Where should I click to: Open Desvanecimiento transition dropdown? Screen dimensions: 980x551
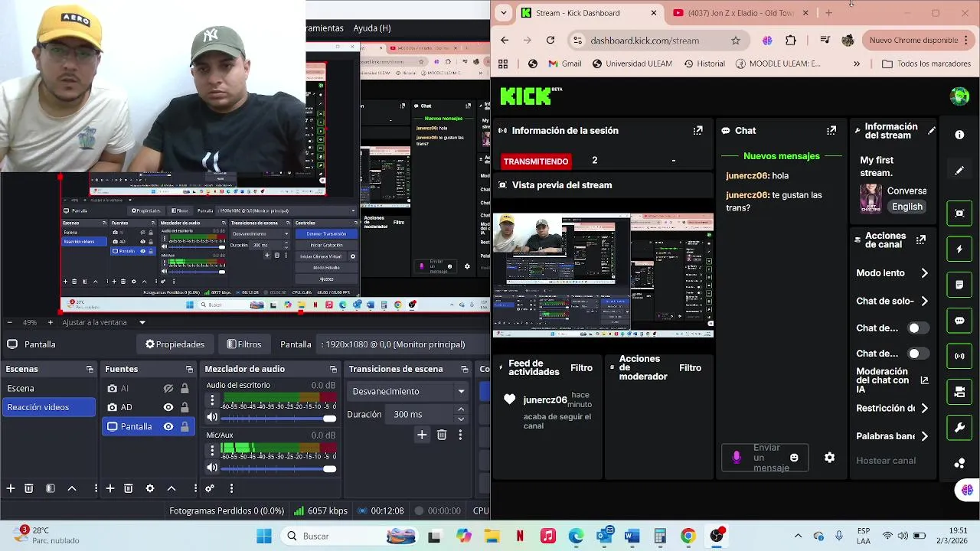pos(407,391)
